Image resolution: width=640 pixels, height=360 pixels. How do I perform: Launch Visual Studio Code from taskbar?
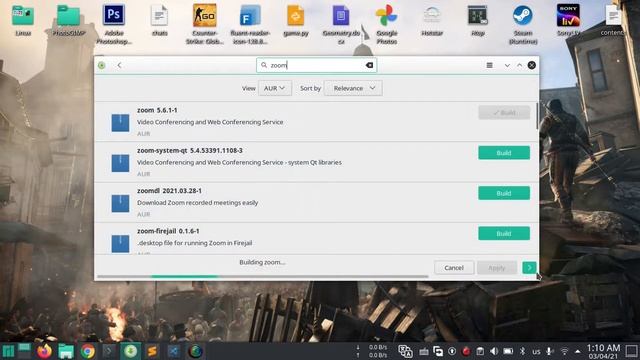pyautogui.click(x=174, y=351)
